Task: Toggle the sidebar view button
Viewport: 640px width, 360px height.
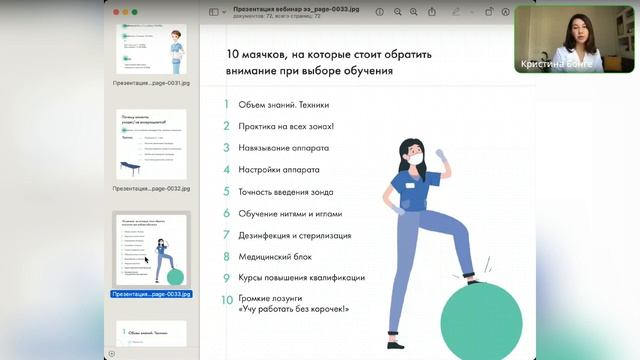Action: pos(213,12)
